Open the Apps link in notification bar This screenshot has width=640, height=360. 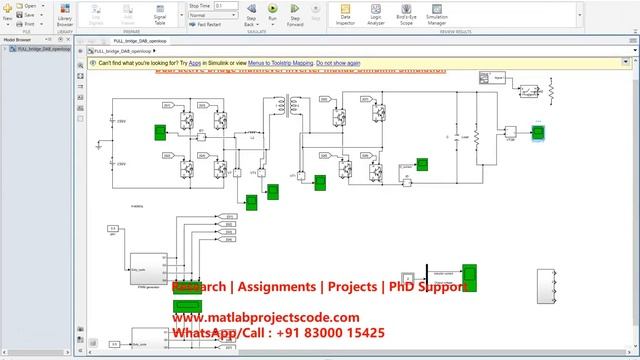[195, 63]
